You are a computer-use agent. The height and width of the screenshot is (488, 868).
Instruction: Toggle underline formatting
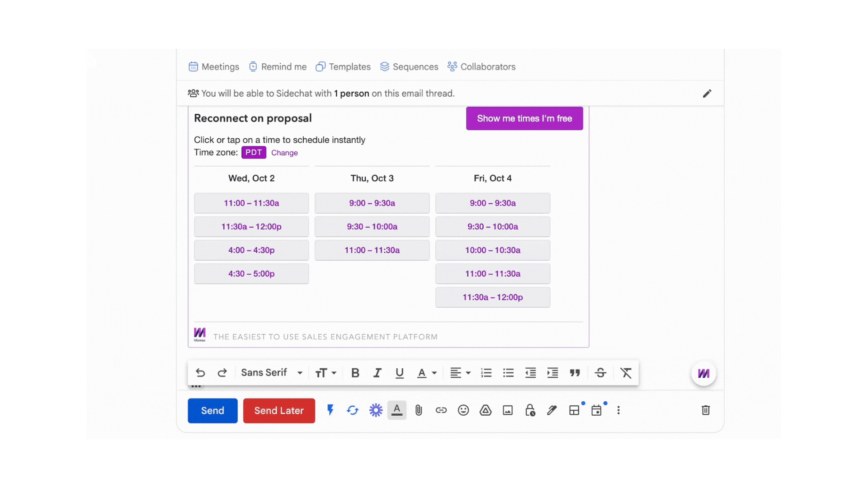point(400,373)
